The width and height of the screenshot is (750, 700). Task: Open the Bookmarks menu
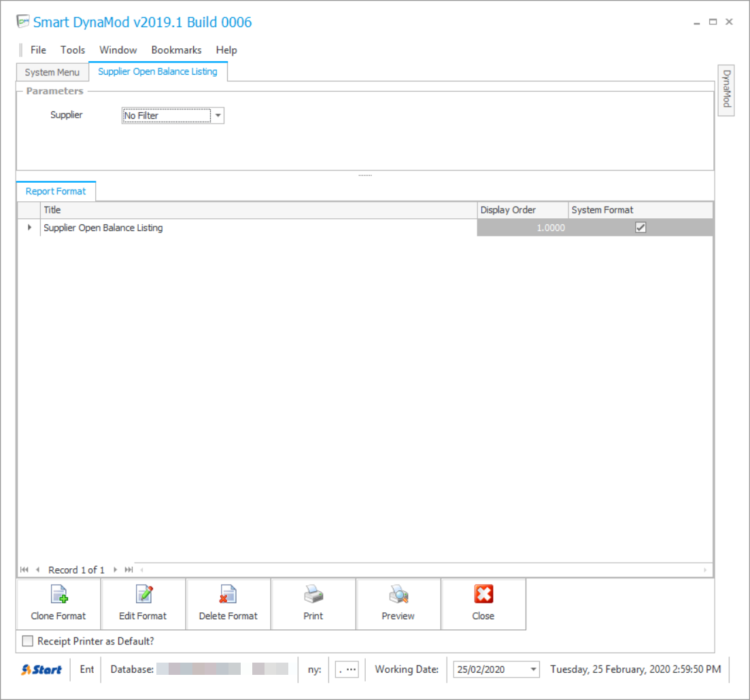(x=176, y=50)
